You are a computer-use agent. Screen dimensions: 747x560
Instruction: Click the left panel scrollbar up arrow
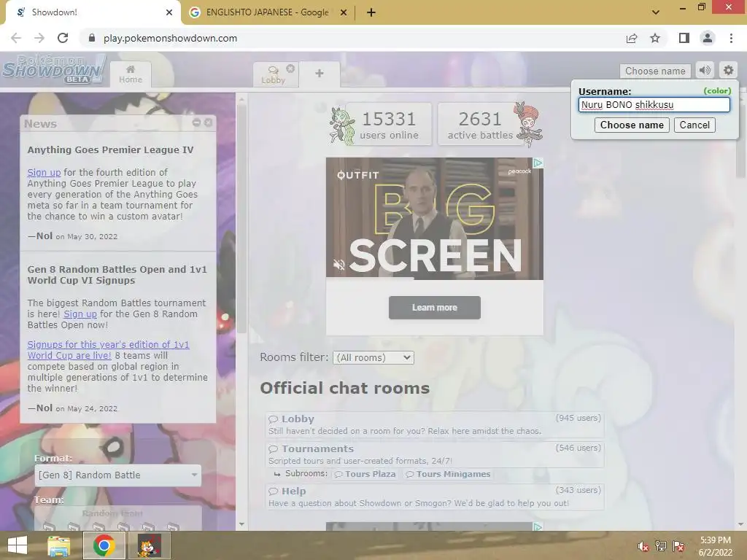pyautogui.click(x=241, y=99)
